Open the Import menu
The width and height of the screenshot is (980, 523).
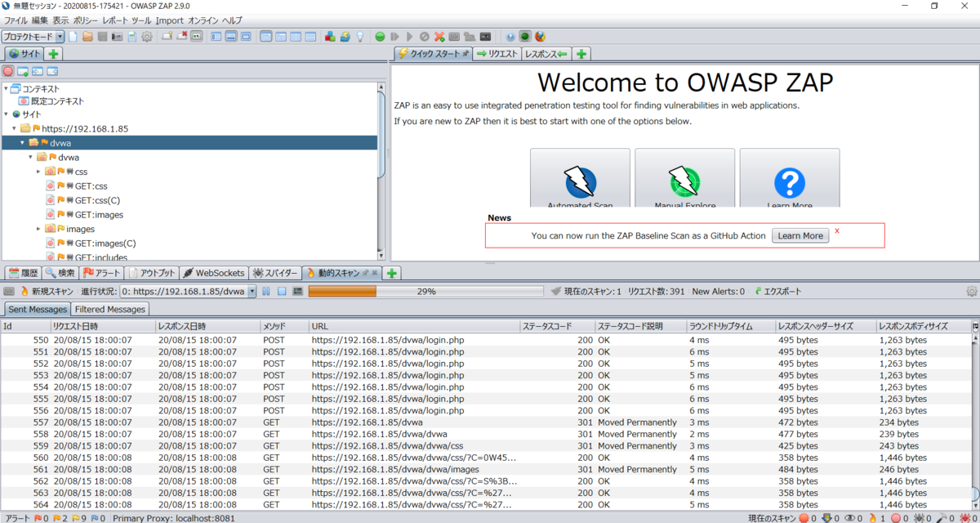pyautogui.click(x=170, y=20)
